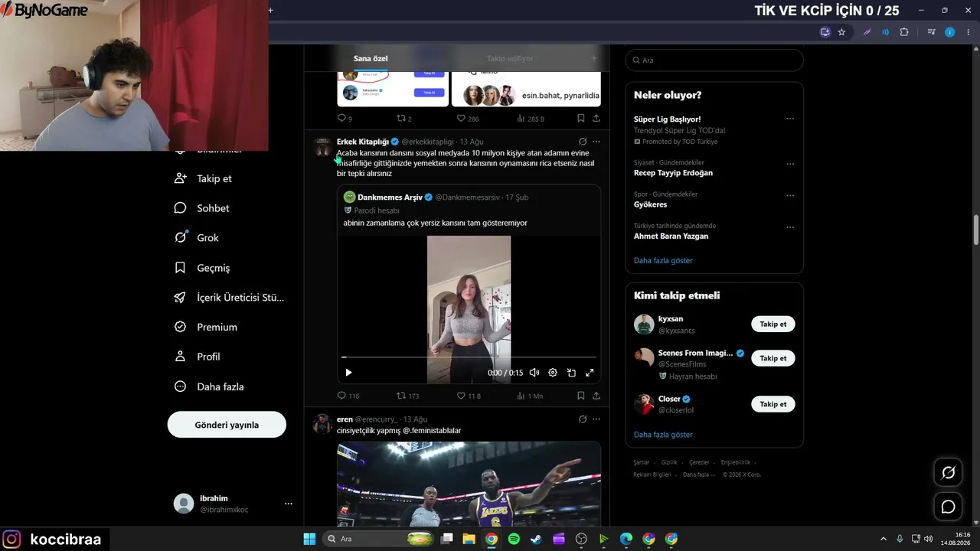Open Premium in the sidebar
Image resolution: width=980 pixels, height=551 pixels.
(x=206, y=327)
